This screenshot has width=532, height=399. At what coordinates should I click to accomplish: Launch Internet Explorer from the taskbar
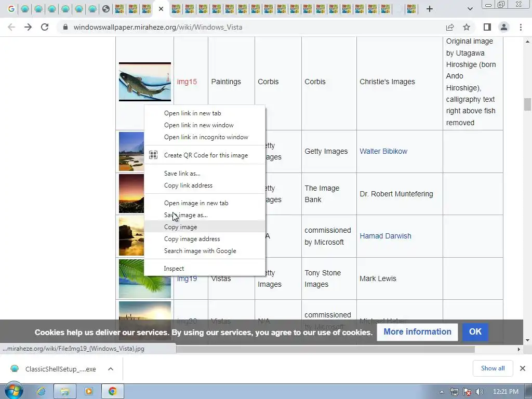[42, 392]
